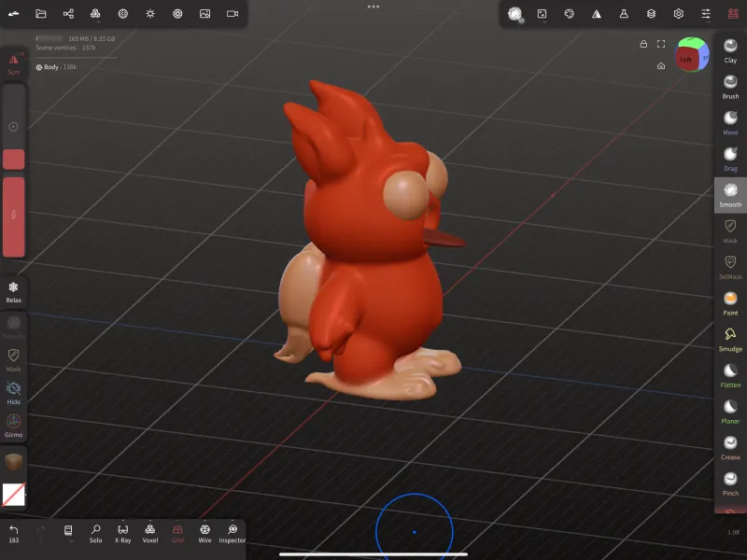Open the Stroke settings menu
Screen dimensions: 747x560
tap(515, 14)
